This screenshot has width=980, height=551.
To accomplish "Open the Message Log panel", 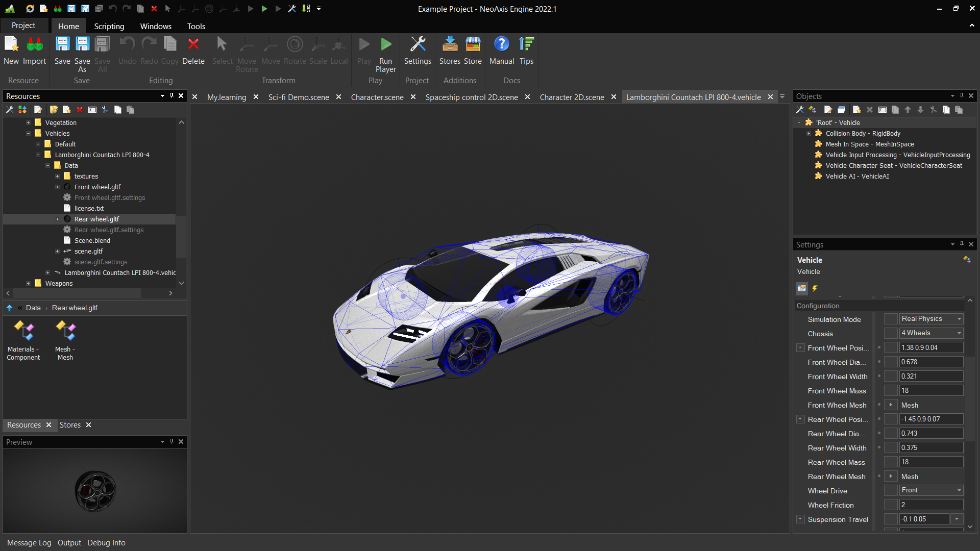I will pos(29,543).
